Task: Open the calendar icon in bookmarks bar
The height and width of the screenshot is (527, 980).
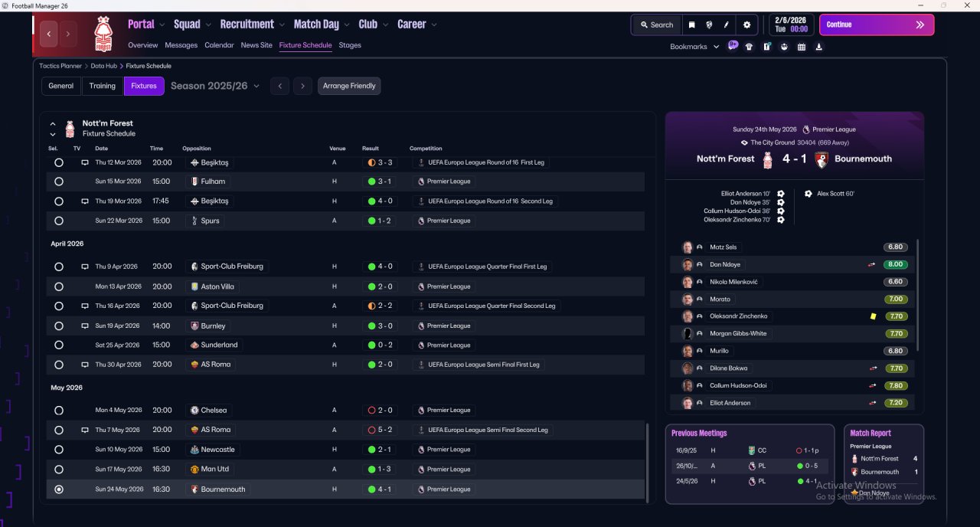Action: coord(802,47)
